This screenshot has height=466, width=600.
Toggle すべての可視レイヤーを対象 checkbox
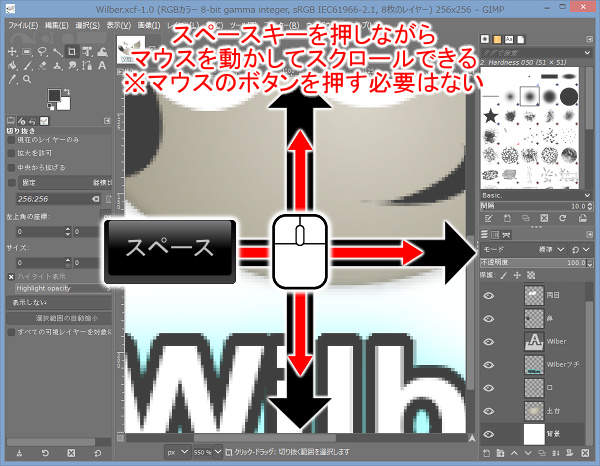pyautogui.click(x=11, y=331)
